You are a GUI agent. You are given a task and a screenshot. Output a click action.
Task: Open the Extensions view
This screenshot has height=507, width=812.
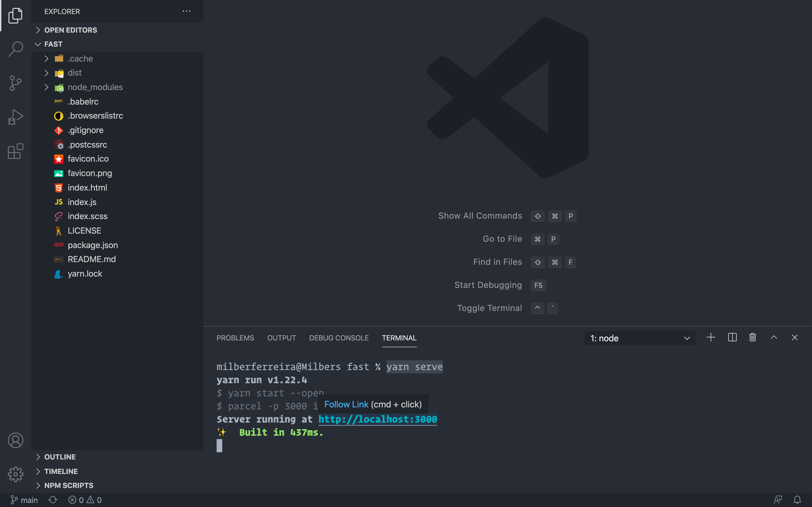pyautogui.click(x=15, y=151)
